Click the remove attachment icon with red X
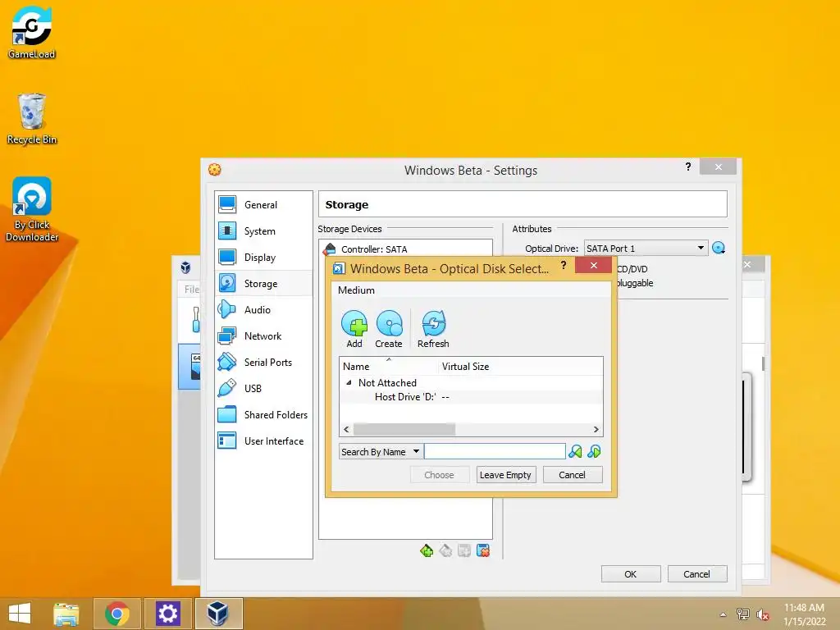The height and width of the screenshot is (630, 840). [x=482, y=550]
